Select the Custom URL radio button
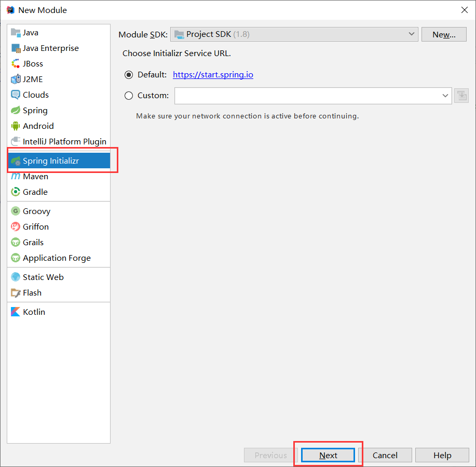 point(129,96)
